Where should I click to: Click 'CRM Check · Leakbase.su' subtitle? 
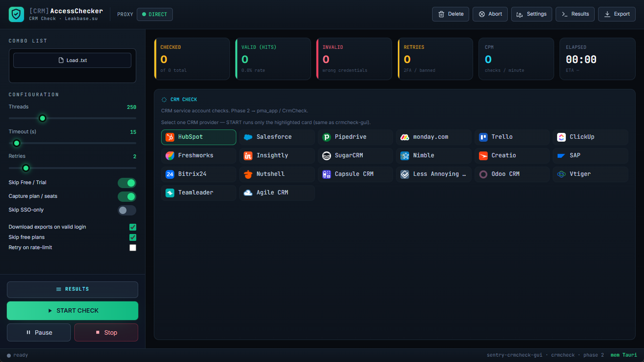63,19
